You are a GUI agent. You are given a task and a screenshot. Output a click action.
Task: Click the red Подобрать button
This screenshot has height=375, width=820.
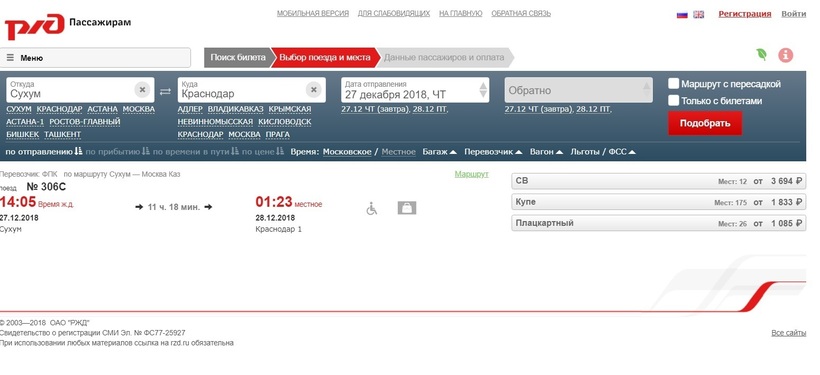tap(704, 123)
